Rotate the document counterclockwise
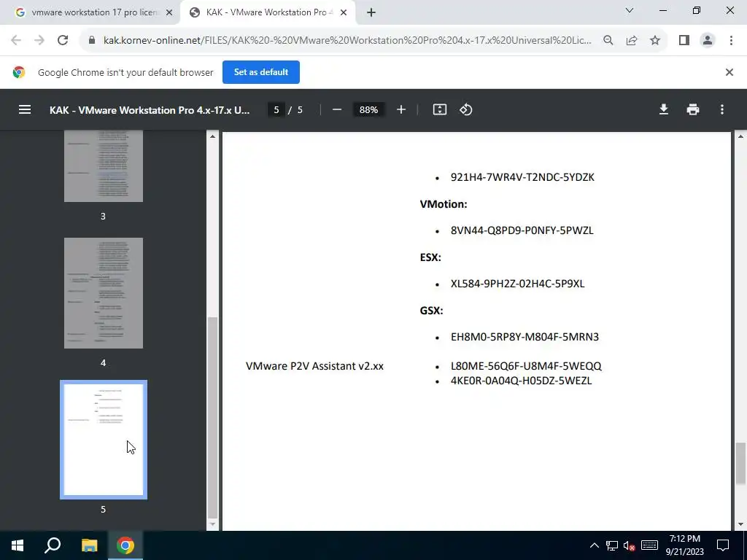Screen dimensions: 747x560 pos(466,110)
